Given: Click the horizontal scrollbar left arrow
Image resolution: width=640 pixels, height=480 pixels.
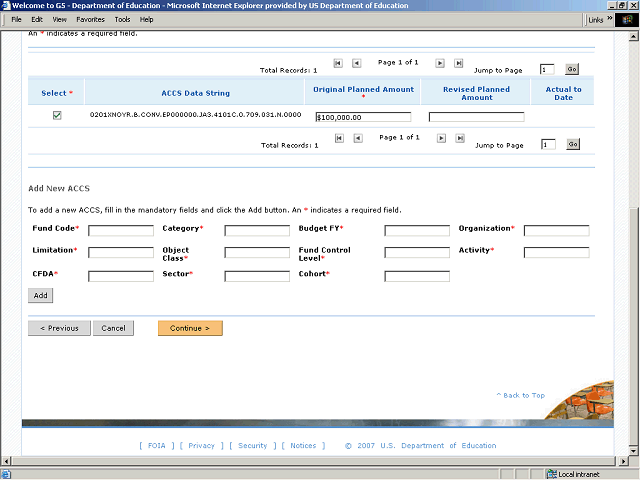Looking at the screenshot, I should (x=6, y=461).
